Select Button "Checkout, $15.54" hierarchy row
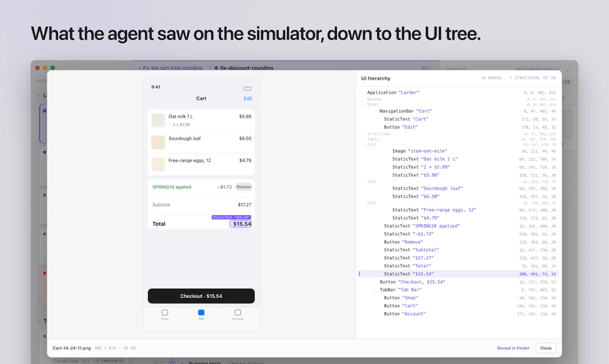The height and width of the screenshot is (364, 609). pos(458,282)
